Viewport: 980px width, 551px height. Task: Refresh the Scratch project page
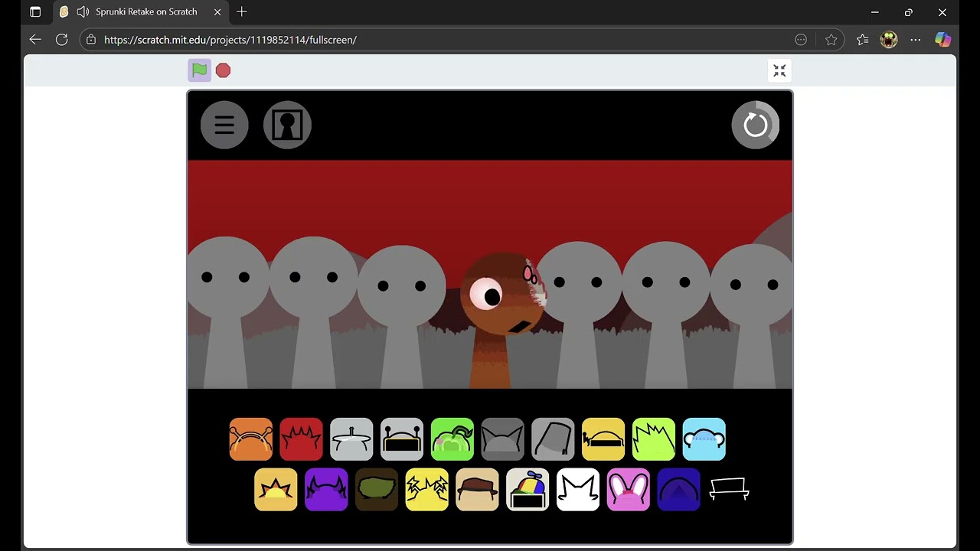(62, 40)
